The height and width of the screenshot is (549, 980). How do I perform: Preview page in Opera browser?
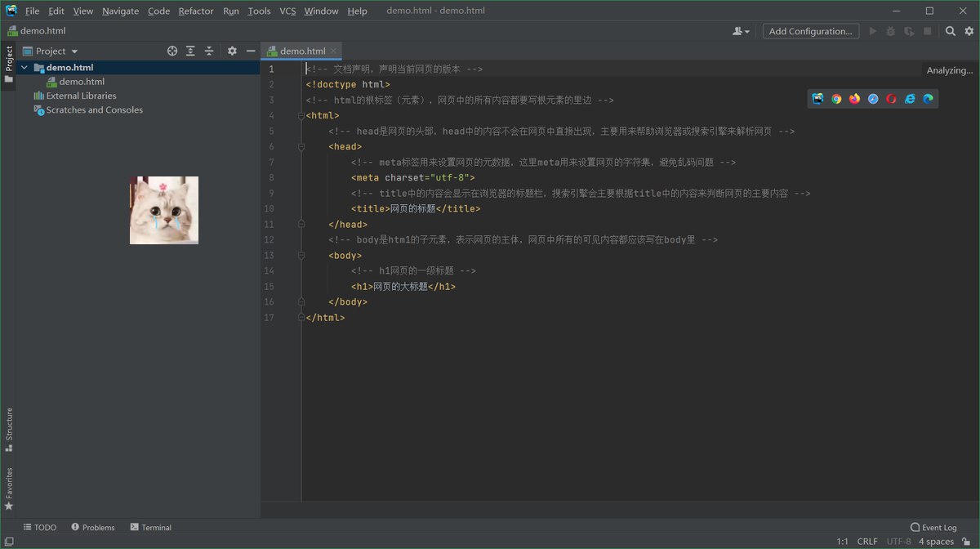pos(891,99)
